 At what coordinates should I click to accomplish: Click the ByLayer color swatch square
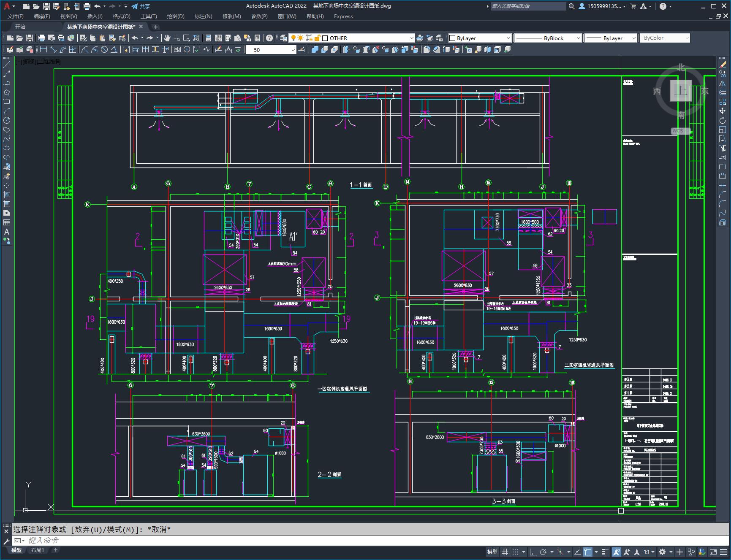click(x=452, y=38)
